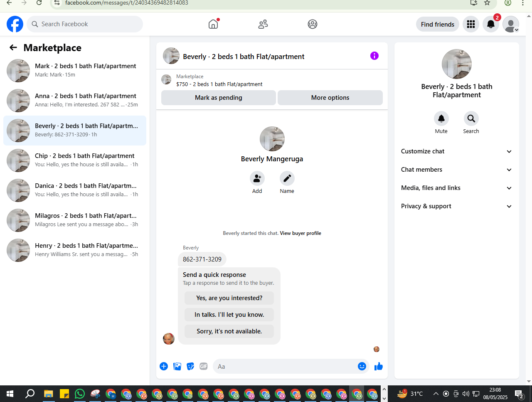
Task: Open the account menu avatar dropdown
Action: click(511, 24)
